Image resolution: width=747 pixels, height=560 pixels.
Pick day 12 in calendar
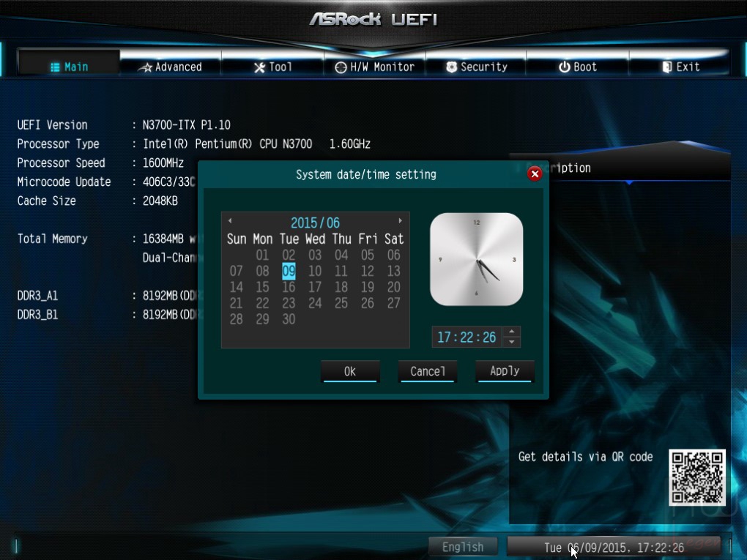pos(368,271)
